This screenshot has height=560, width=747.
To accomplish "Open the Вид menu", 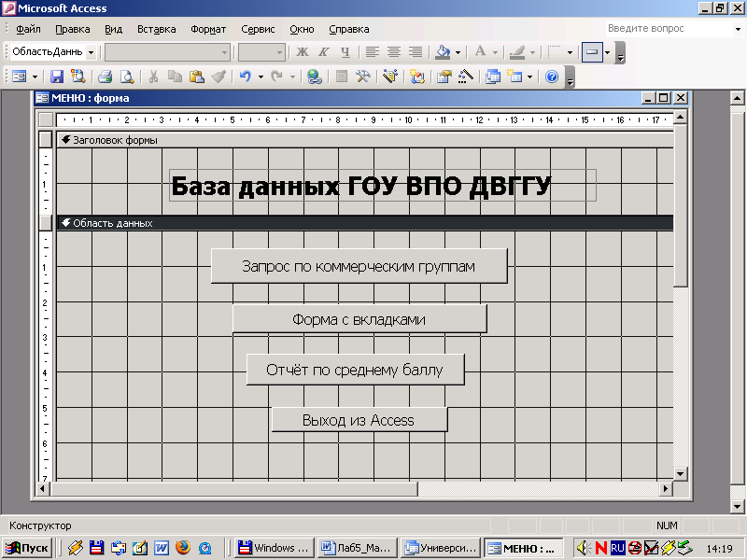I will pos(113,29).
